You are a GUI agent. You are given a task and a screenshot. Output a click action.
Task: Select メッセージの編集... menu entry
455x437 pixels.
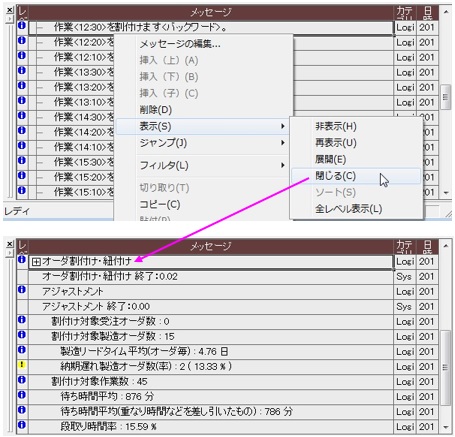pos(180,44)
